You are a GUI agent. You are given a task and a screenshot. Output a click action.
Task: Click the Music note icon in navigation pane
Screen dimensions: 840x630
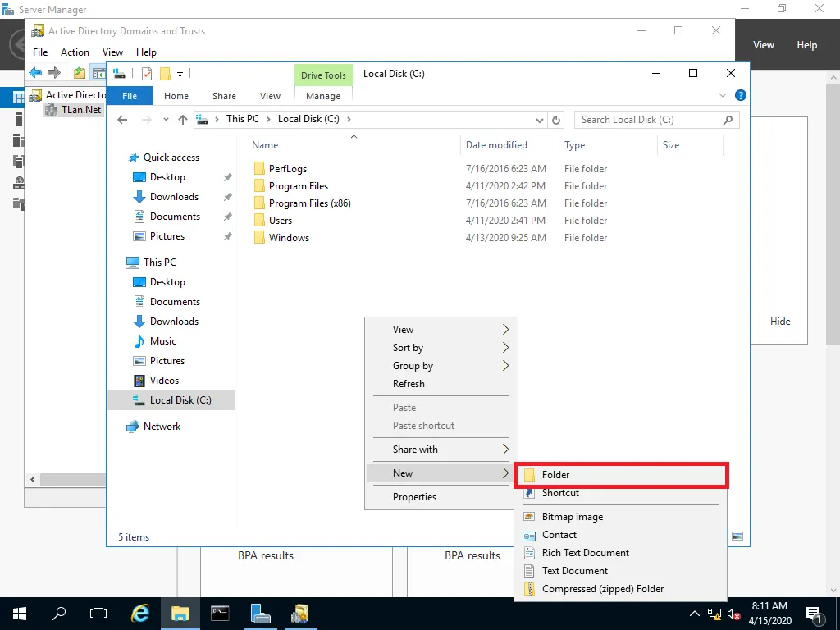[x=139, y=341]
